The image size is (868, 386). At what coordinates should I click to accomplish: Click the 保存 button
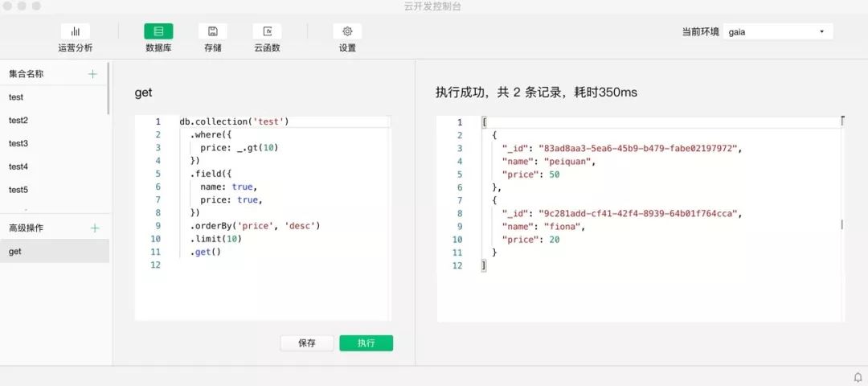(307, 343)
